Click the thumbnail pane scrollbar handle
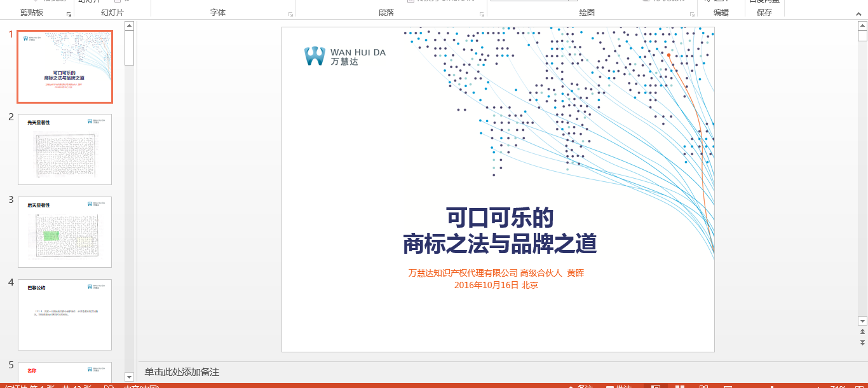The height and width of the screenshot is (388, 868). (129, 48)
